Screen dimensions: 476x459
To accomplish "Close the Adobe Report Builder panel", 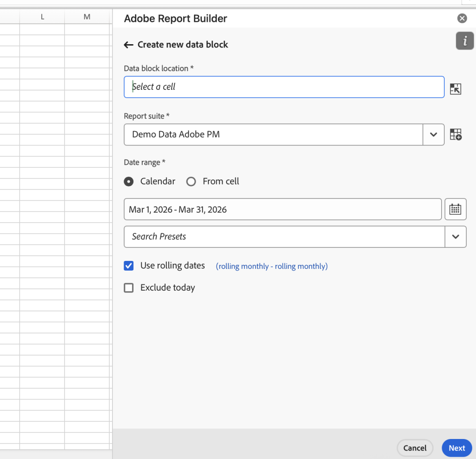I will [x=462, y=18].
